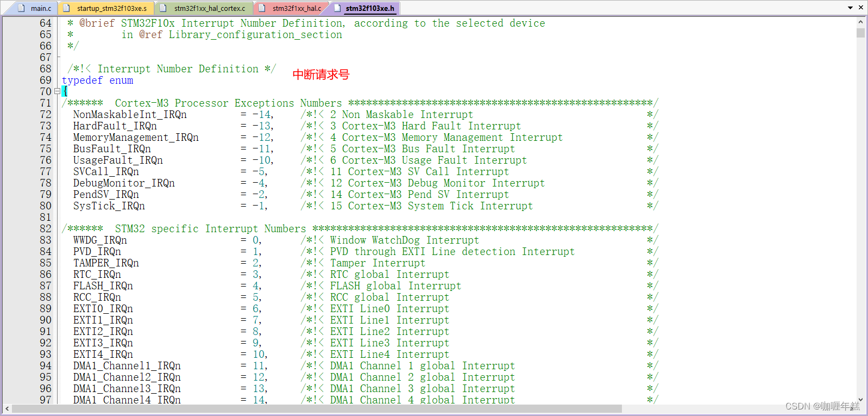Screen dimensions: 868x416
Task: Click the stm32f103xe.h file icon
Action: click(337, 8)
